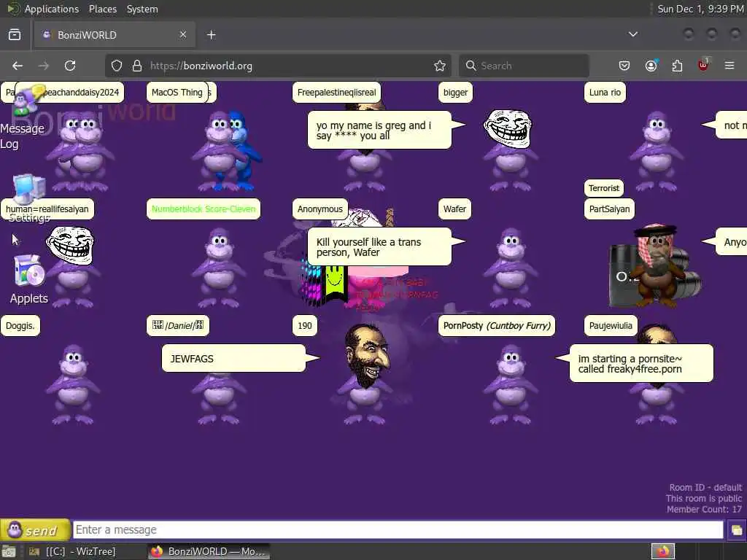Go back one page
The image size is (747, 560).
(18, 66)
